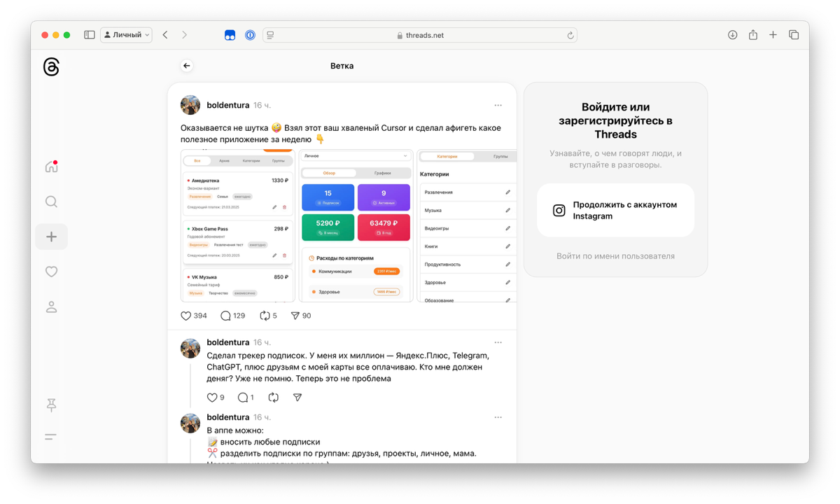Open boldentura username on third post

pos(228,418)
